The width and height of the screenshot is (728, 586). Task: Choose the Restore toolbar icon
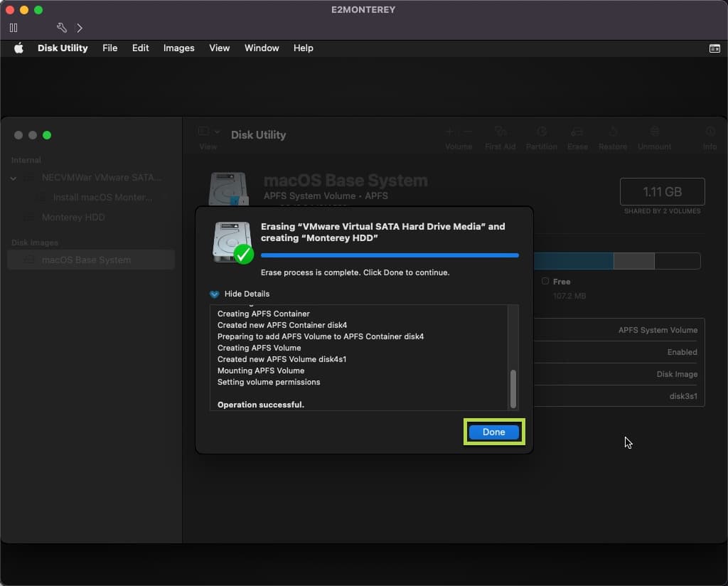coord(613,132)
